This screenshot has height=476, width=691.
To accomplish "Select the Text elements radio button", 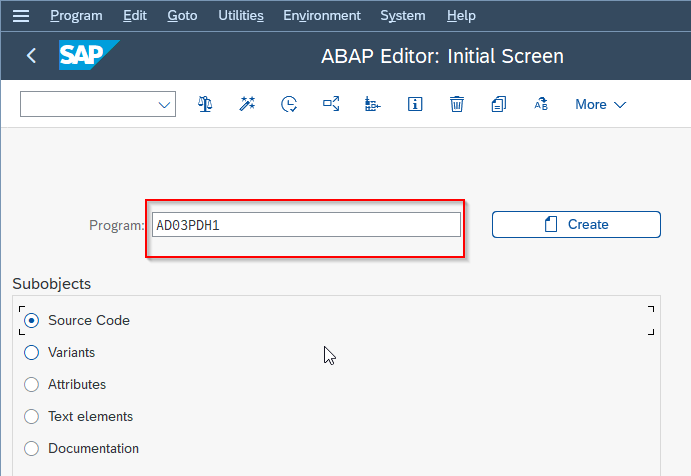I will point(31,416).
